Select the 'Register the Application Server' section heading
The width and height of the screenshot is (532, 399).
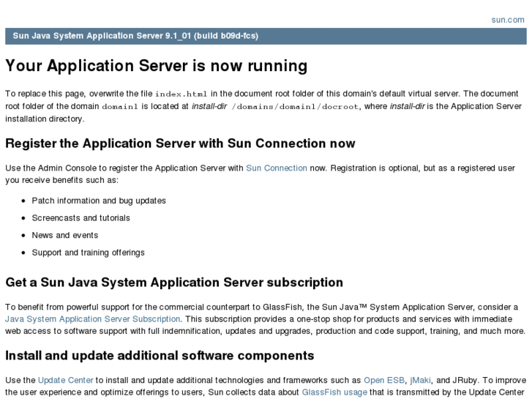(x=180, y=143)
